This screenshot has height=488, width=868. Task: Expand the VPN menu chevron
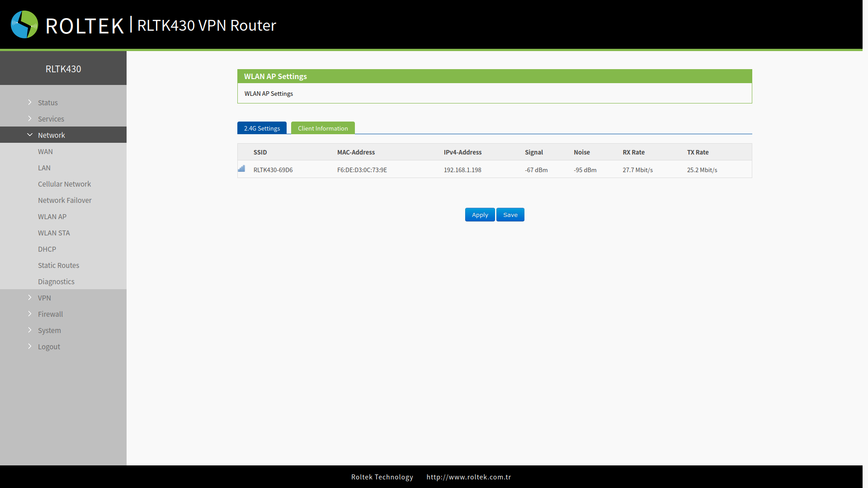pos(30,297)
